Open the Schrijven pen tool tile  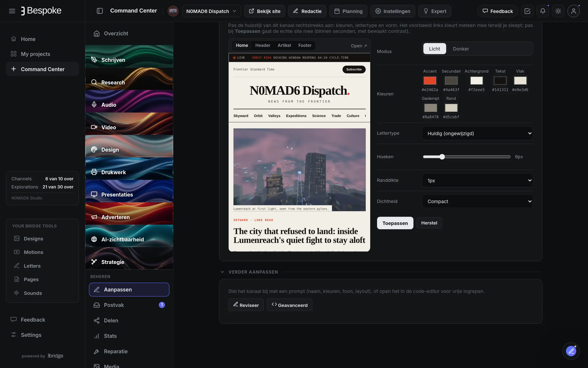[129, 56]
